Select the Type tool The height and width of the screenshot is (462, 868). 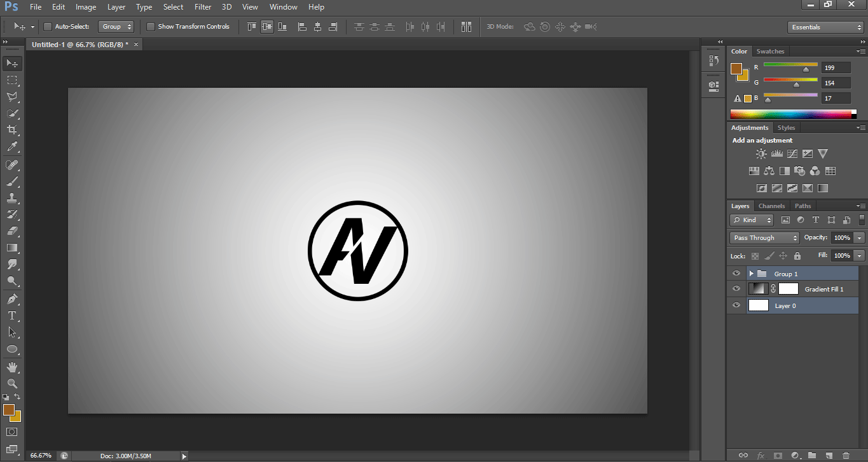pos(11,314)
